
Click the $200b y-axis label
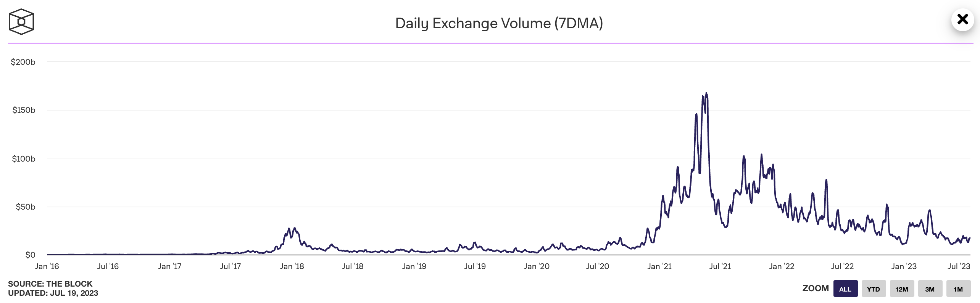pyautogui.click(x=23, y=62)
